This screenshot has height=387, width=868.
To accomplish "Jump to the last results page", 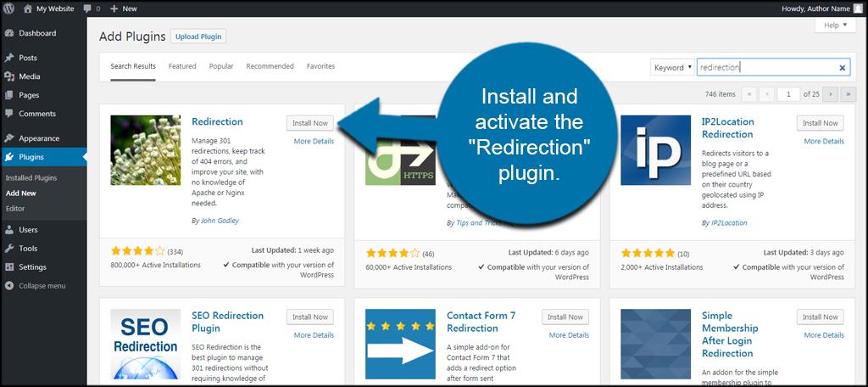I will coord(848,94).
